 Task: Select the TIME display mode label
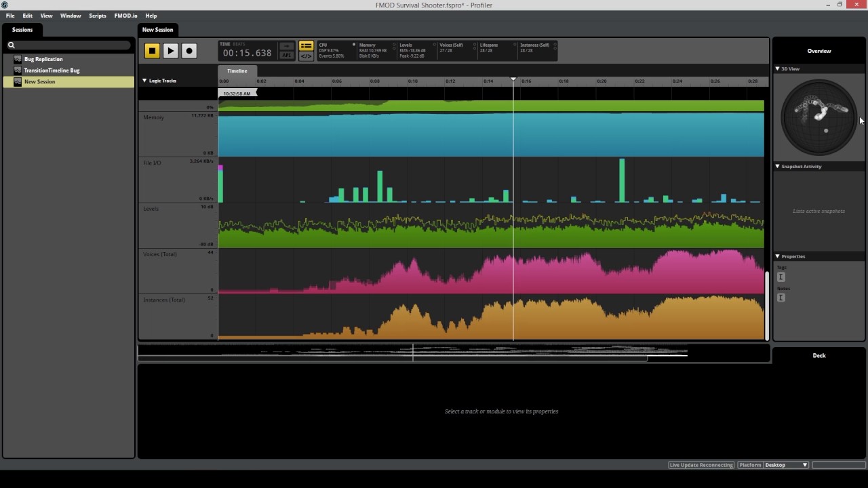[225, 44]
